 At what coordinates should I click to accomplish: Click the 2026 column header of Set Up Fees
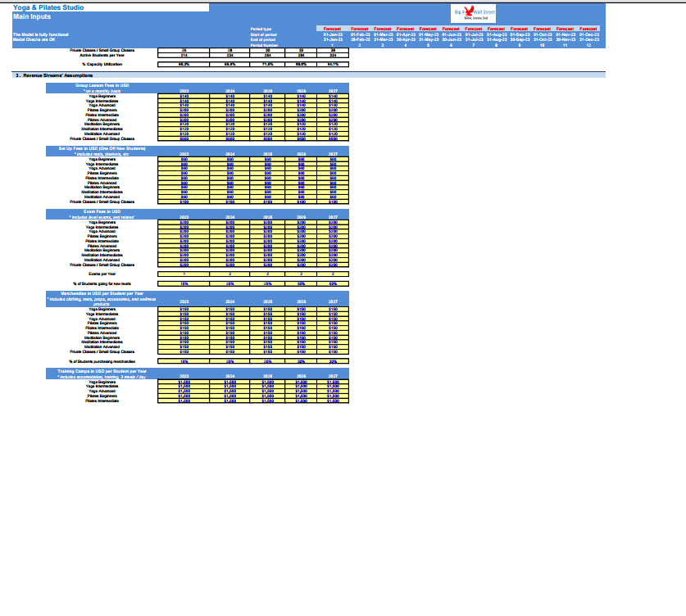(301, 154)
